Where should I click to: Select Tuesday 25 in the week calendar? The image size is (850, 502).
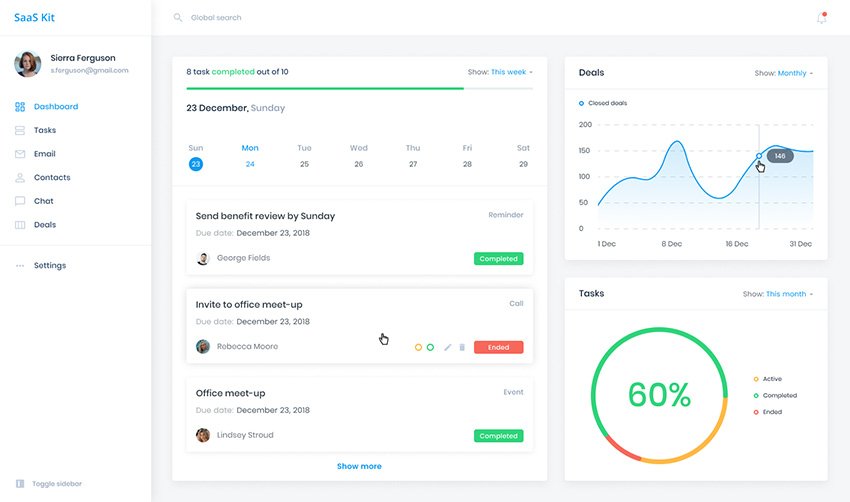[x=304, y=164]
